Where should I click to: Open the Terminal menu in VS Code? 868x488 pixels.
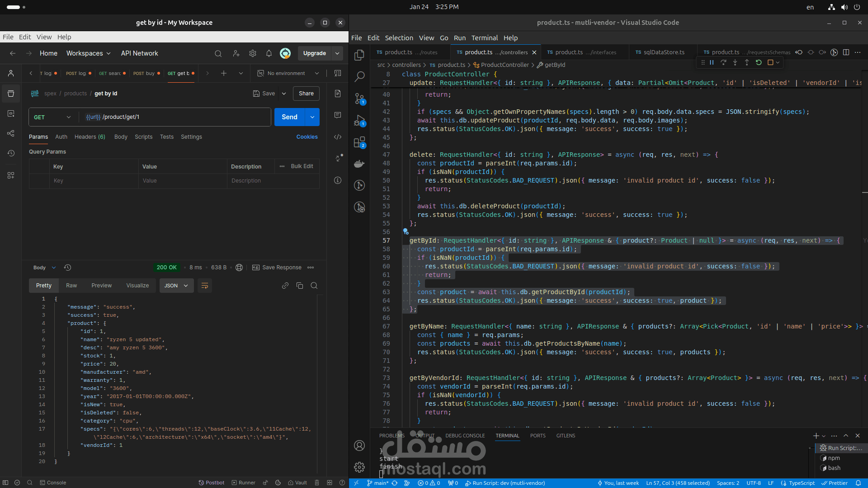484,38
